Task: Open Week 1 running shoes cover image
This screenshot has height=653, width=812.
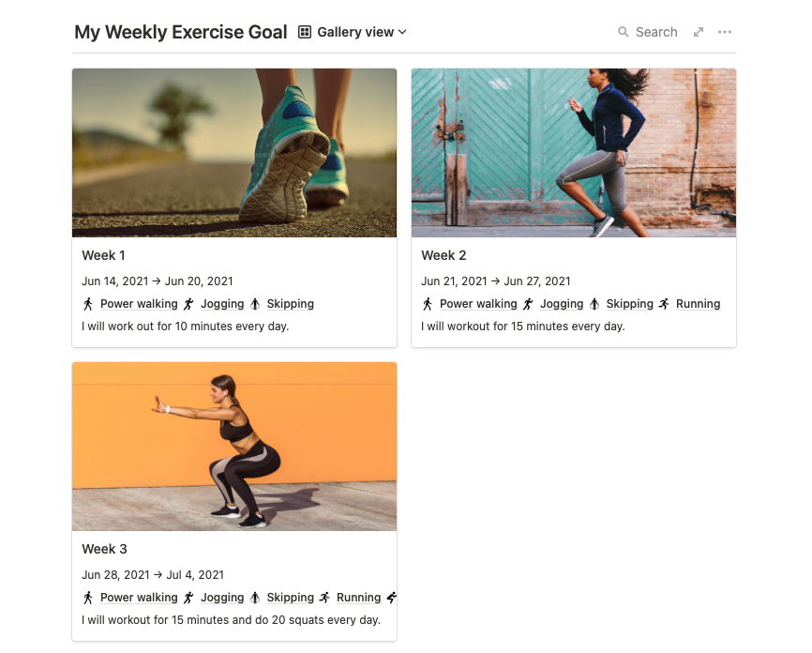Action: 234,152
